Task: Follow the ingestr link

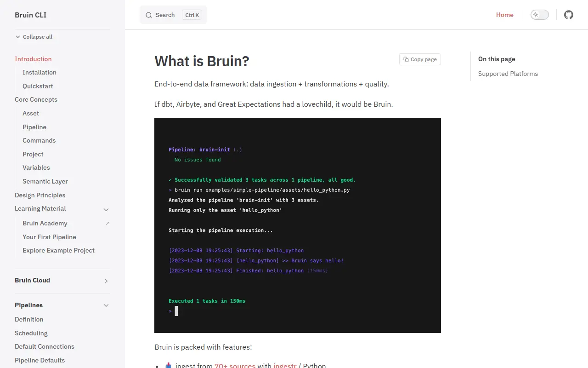Action: tap(285, 366)
